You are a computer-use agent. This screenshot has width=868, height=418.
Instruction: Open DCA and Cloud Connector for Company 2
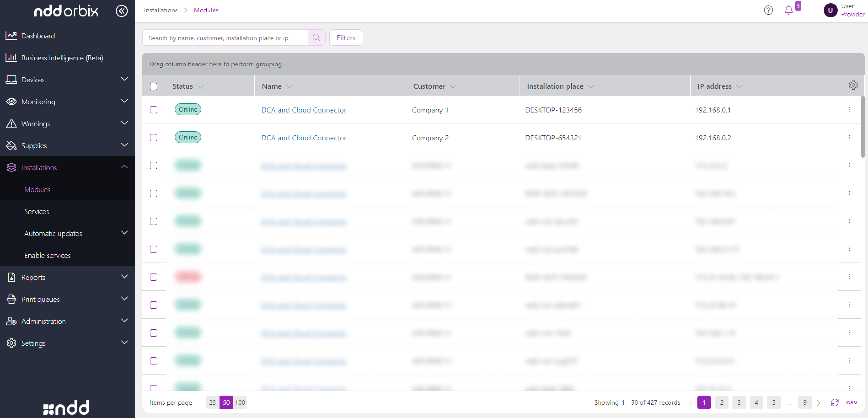tap(304, 138)
